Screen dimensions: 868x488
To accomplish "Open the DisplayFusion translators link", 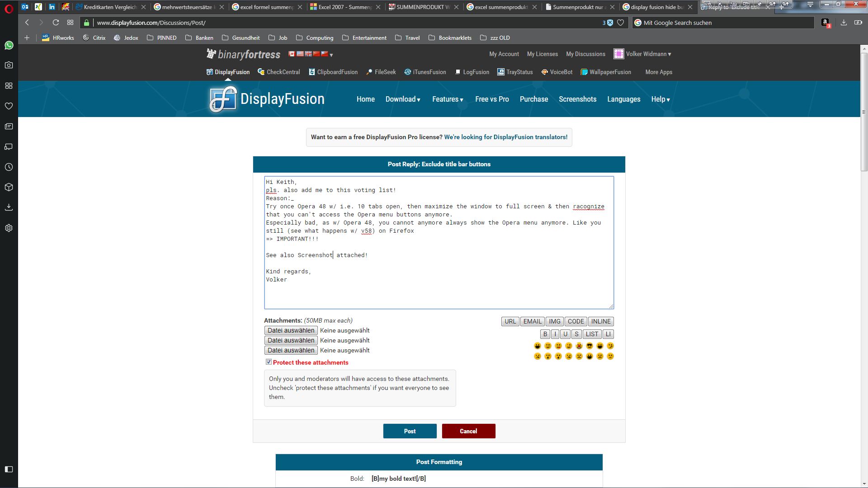I will (x=505, y=137).
